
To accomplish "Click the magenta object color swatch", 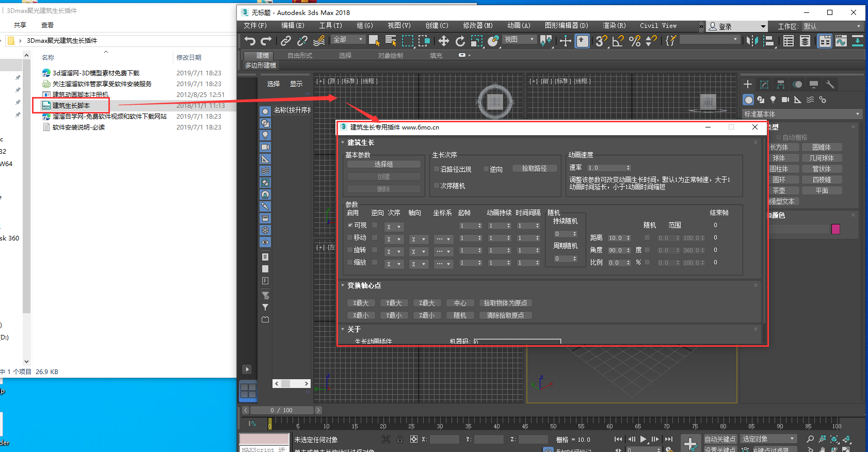I will click(835, 229).
